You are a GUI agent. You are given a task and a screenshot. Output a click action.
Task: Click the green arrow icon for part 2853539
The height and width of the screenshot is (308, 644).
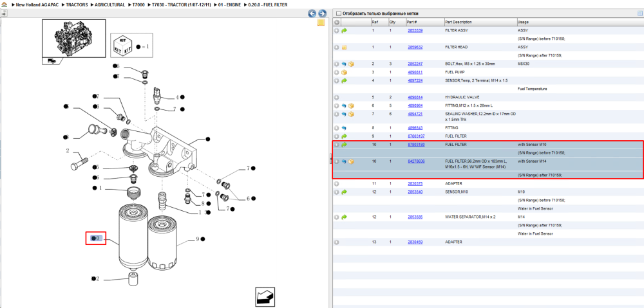pos(344,30)
